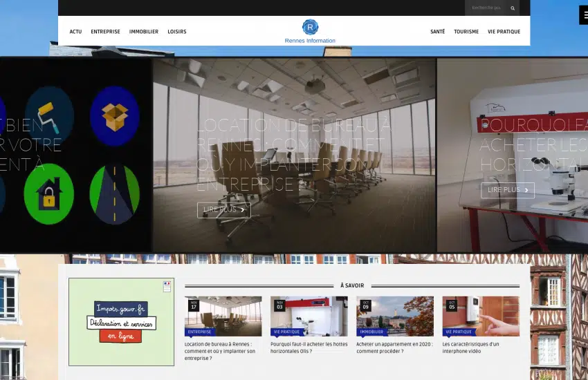Open 'Acheter un appartement en 2020' link

pyautogui.click(x=394, y=348)
